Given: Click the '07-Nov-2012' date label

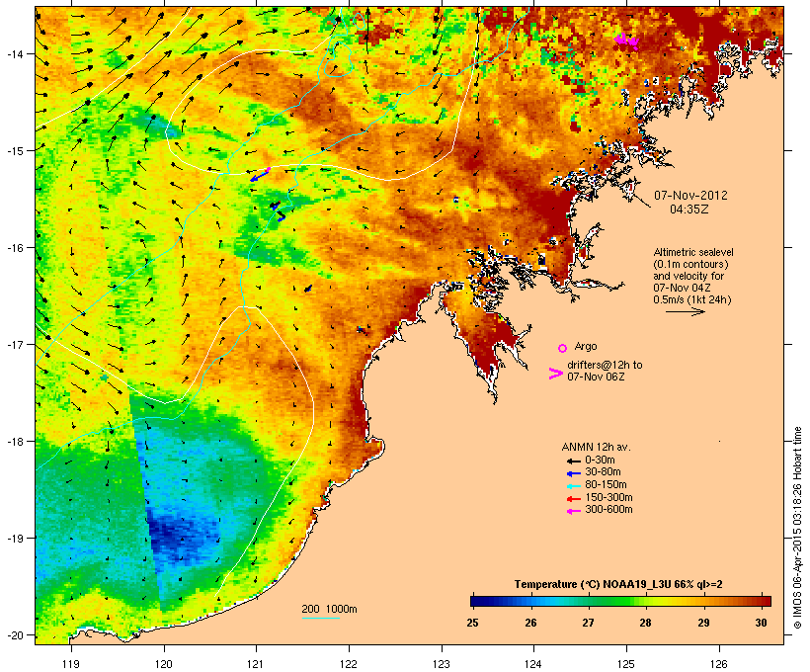Looking at the screenshot, I should pyautogui.click(x=690, y=196).
